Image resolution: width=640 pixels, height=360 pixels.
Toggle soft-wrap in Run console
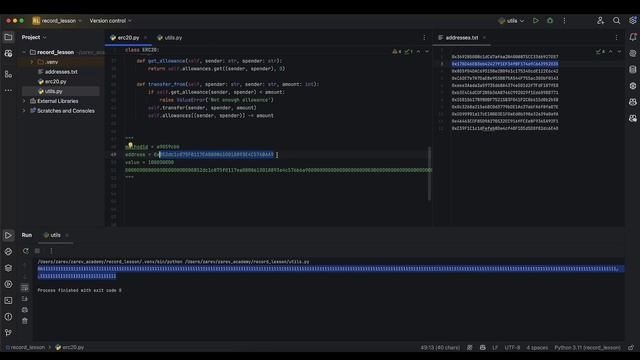click(x=25, y=287)
